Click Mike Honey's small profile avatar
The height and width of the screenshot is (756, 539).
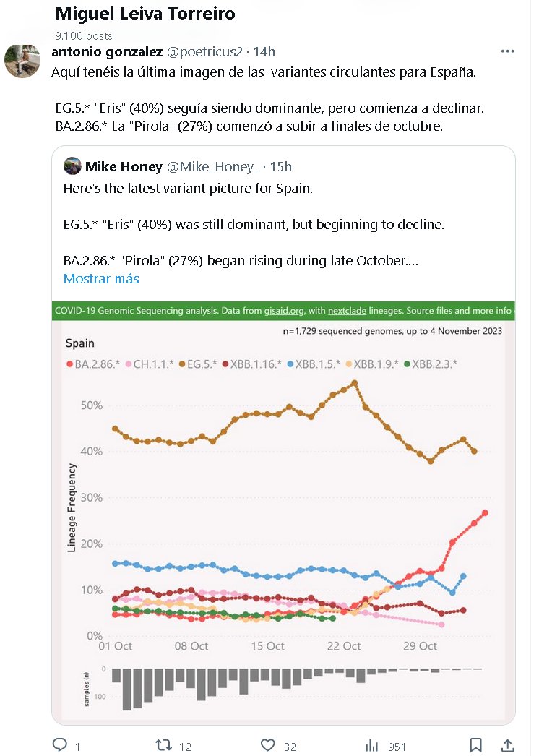(72, 167)
